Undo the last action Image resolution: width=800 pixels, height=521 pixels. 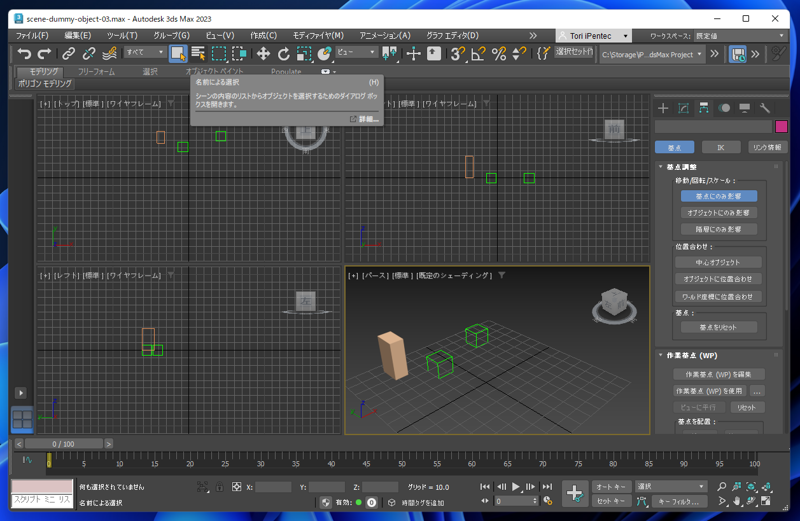click(24, 54)
